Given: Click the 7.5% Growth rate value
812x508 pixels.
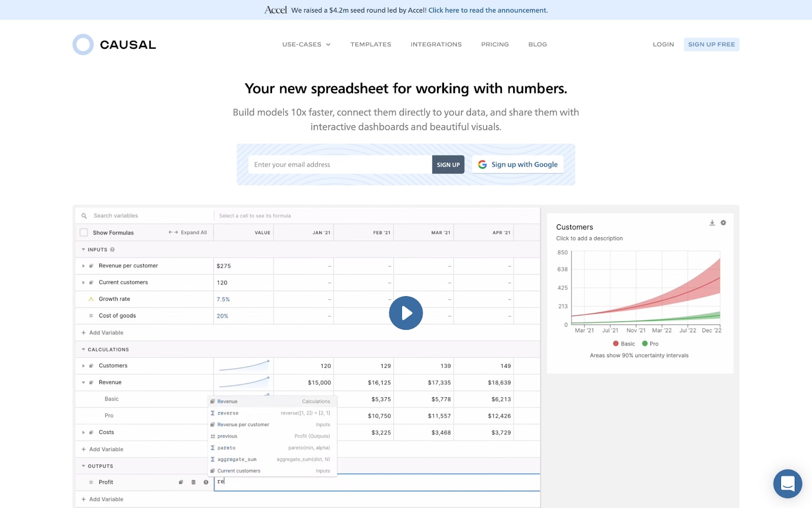Looking at the screenshot, I should point(223,300).
